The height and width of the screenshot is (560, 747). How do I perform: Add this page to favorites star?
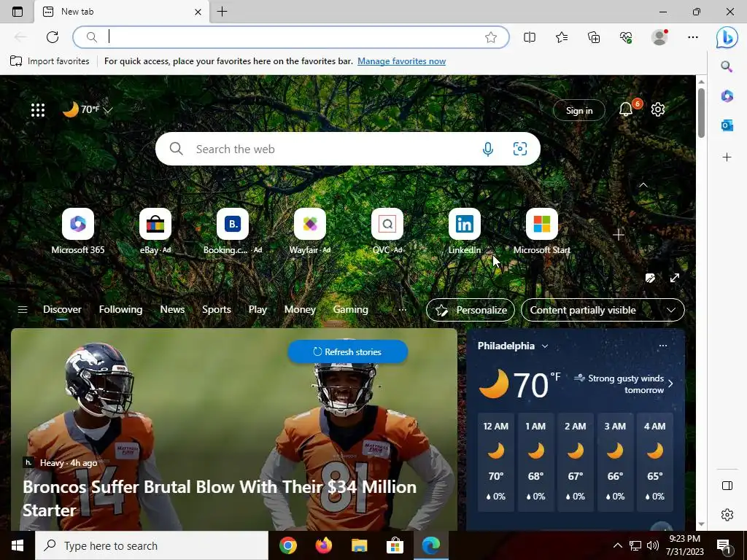[x=491, y=37]
